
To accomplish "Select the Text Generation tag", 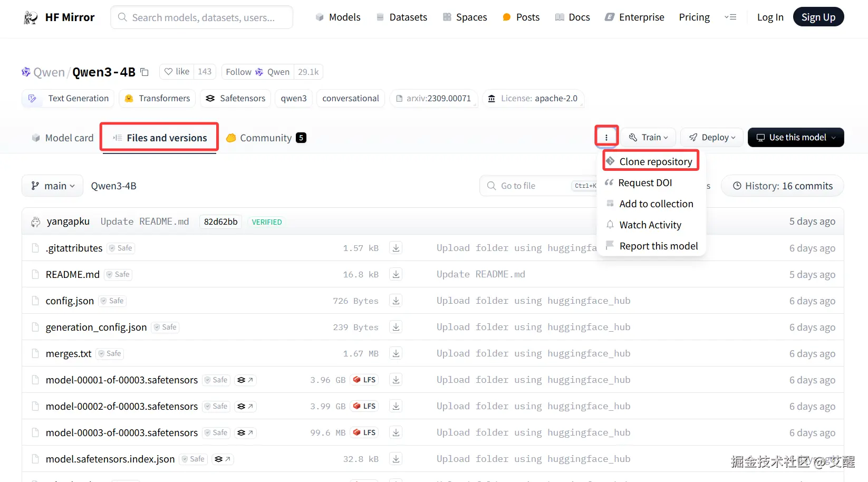I will (x=68, y=99).
